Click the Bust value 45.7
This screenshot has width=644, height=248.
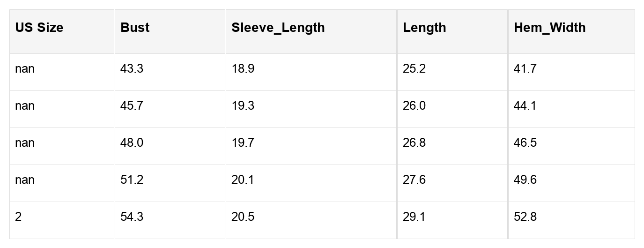coord(132,106)
